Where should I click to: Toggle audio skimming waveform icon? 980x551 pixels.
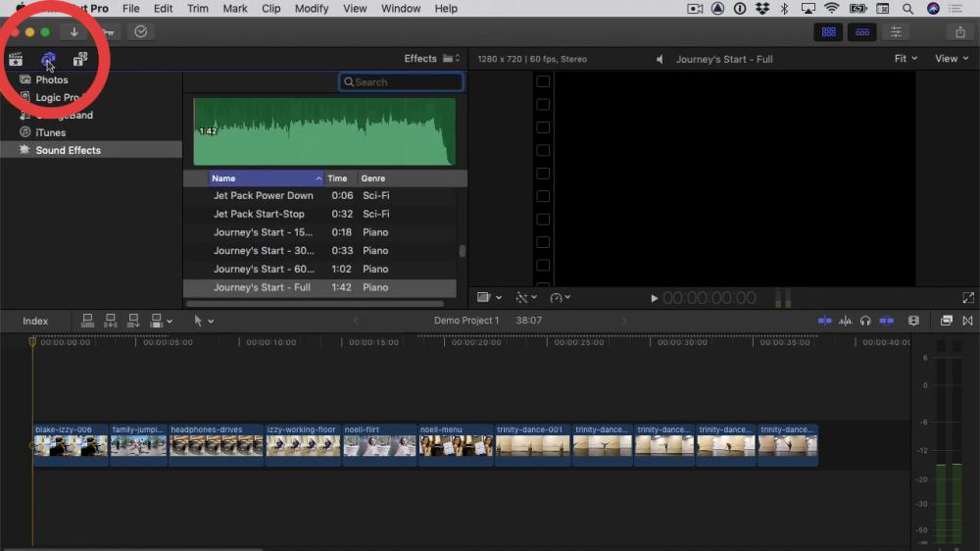tap(845, 321)
